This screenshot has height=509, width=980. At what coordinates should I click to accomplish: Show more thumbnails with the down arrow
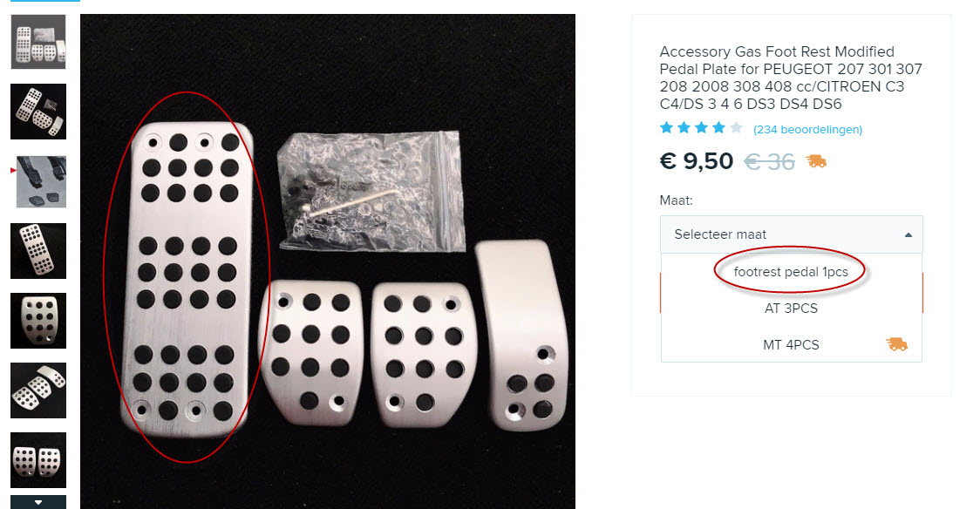(38, 502)
